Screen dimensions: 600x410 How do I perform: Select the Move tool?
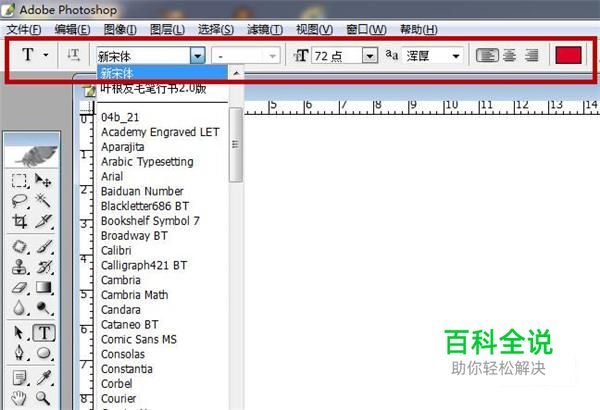click(43, 181)
